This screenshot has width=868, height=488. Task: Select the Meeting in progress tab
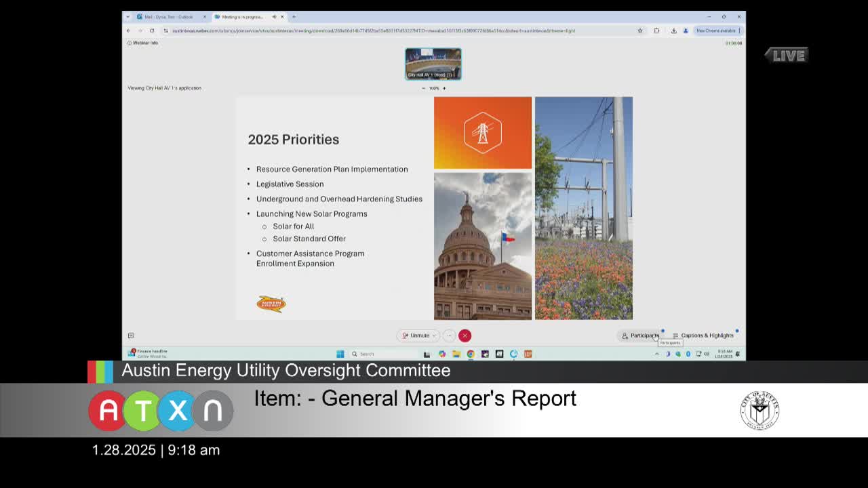[243, 17]
